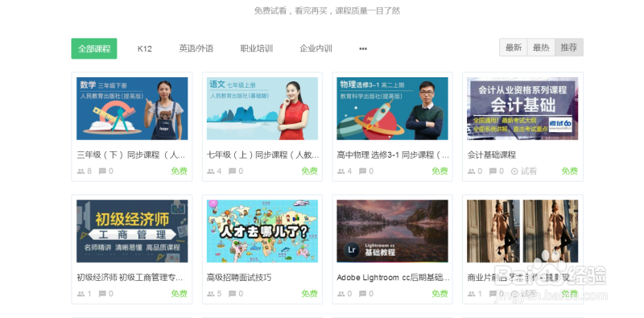
Task: Click the comments icon on 七年级（上）course
Action: click(x=233, y=171)
